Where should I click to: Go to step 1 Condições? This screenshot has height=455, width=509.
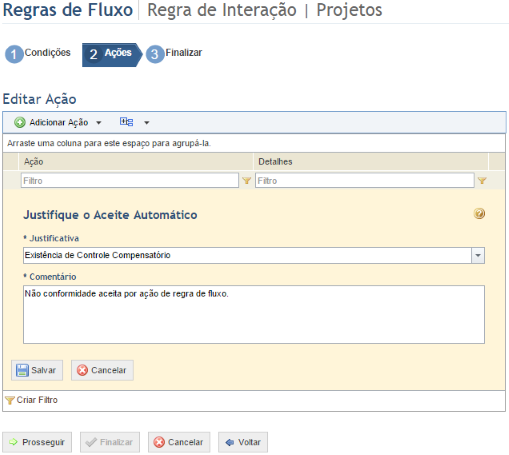[38, 54]
